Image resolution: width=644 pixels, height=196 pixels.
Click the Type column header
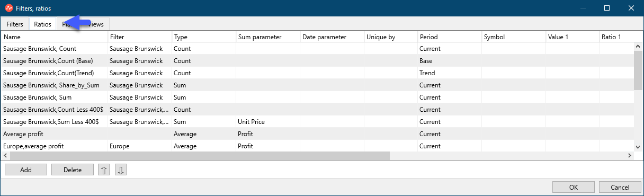click(x=204, y=37)
